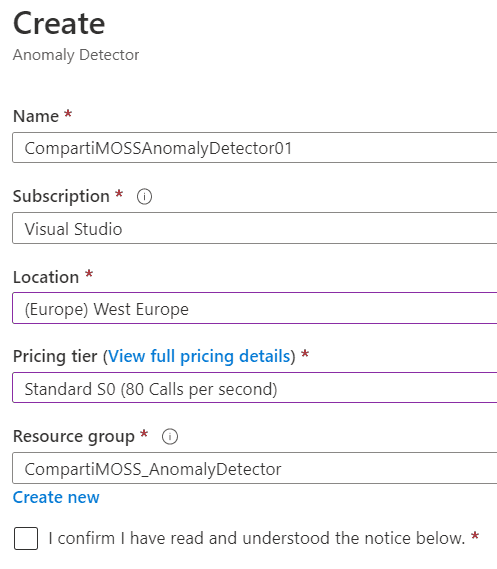Click the red asterisk after the confirm notice
The width and height of the screenshot is (497, 569).
(475, 536)
